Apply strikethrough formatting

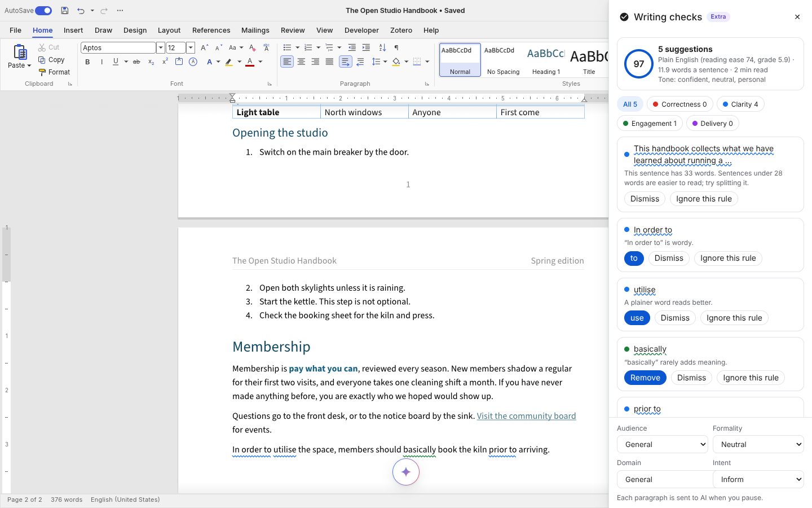[136, 62]
